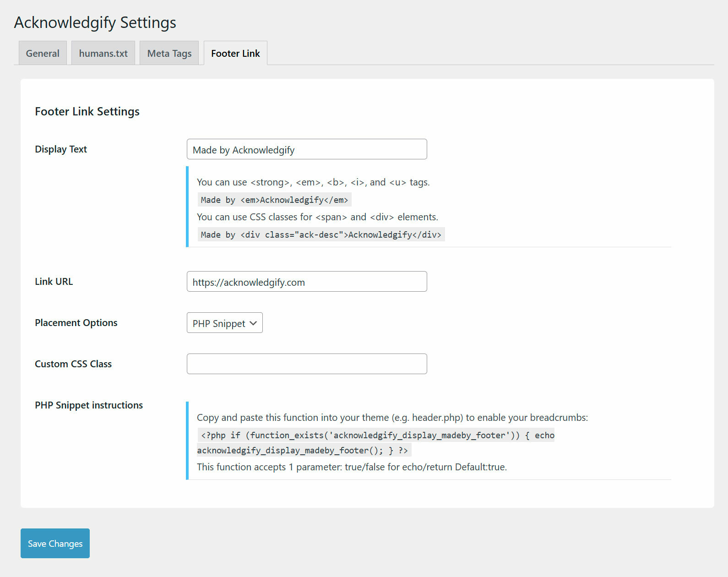Click the Footer Link tab

[235, 53]
